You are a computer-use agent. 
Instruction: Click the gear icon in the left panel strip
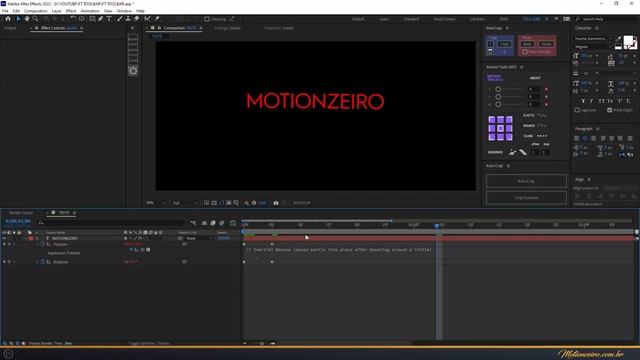tap(133, 71)
